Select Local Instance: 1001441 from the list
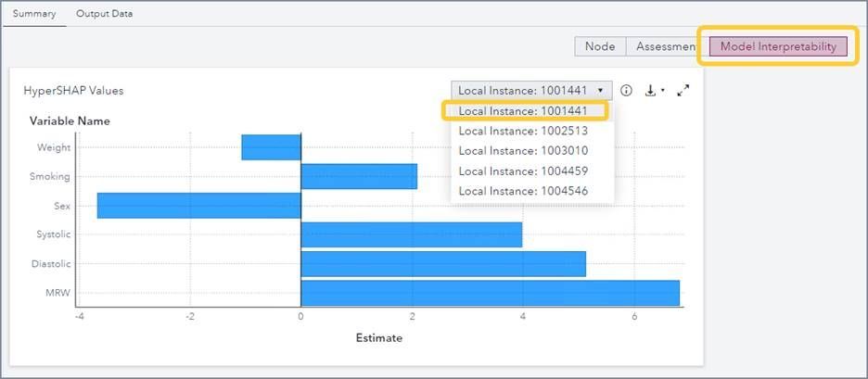Image resolution: width=868 pixels, height=379 pixels. coord(524,111)
